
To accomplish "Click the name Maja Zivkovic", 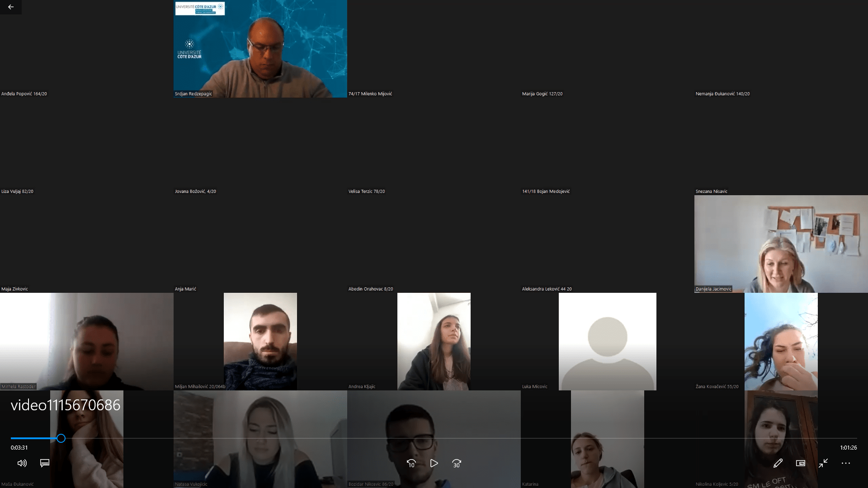I will 14,289.
